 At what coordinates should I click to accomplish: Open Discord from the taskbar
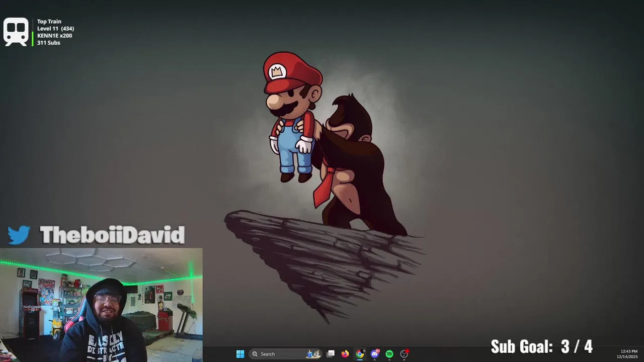click(375, 354)
